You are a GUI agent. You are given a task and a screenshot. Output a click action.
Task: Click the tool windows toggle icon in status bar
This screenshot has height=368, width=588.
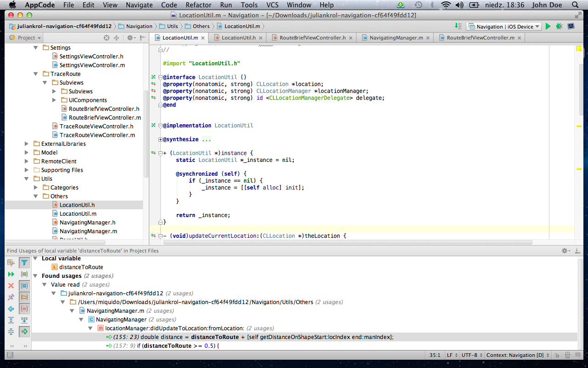10,355
